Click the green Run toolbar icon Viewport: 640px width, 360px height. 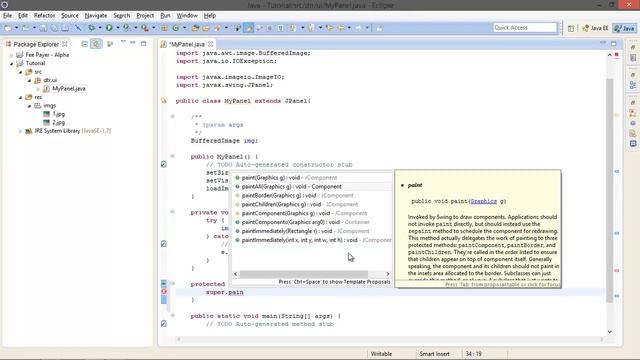click(x=109, y=28)
